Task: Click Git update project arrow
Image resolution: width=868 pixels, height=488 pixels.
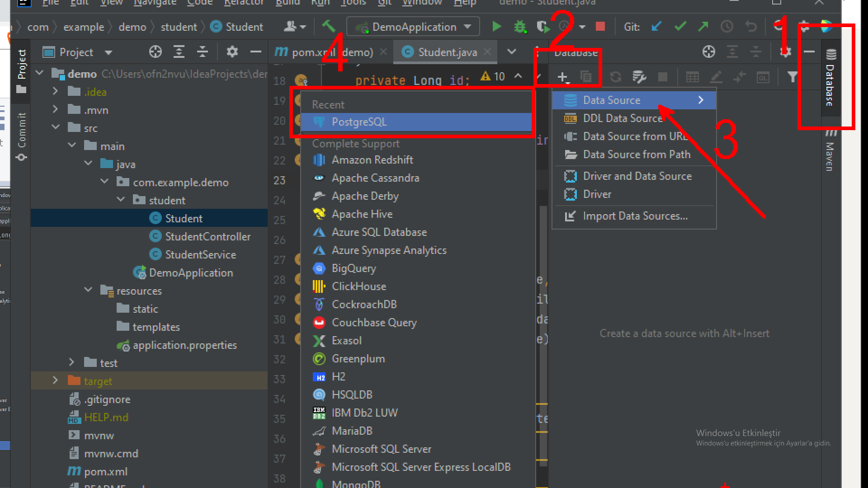Action: [x=656, y=27]
